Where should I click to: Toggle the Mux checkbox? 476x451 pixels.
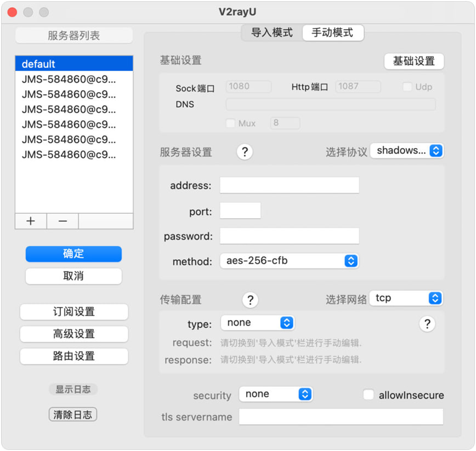[230, 123]
